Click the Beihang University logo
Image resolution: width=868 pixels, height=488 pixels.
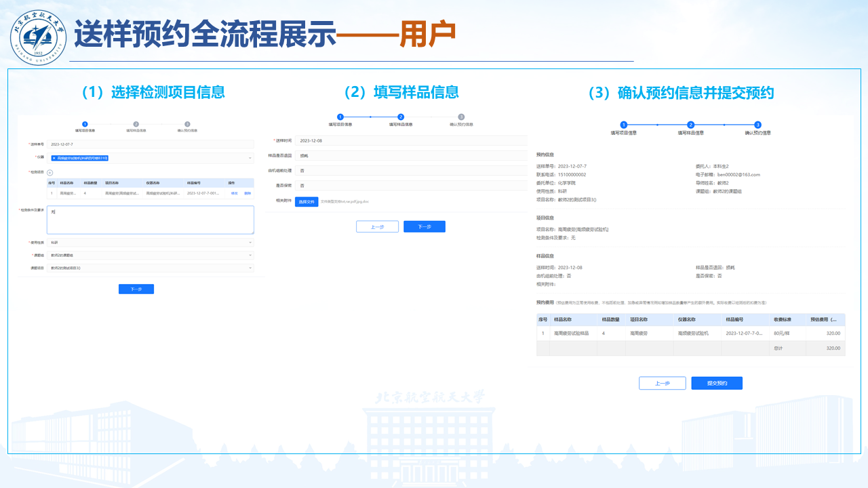[39, 36]
